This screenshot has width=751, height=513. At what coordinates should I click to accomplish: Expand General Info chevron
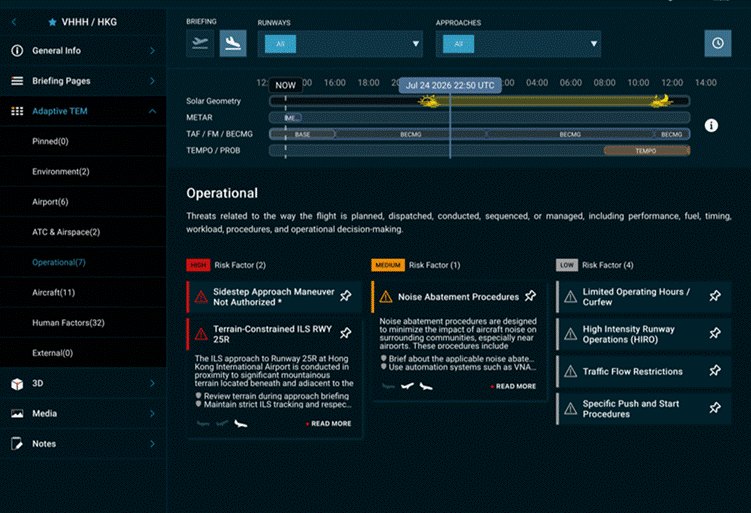152,50
